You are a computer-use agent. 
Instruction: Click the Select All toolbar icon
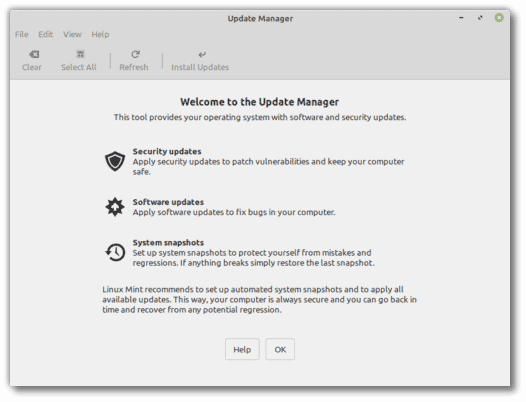pos(80,54)
